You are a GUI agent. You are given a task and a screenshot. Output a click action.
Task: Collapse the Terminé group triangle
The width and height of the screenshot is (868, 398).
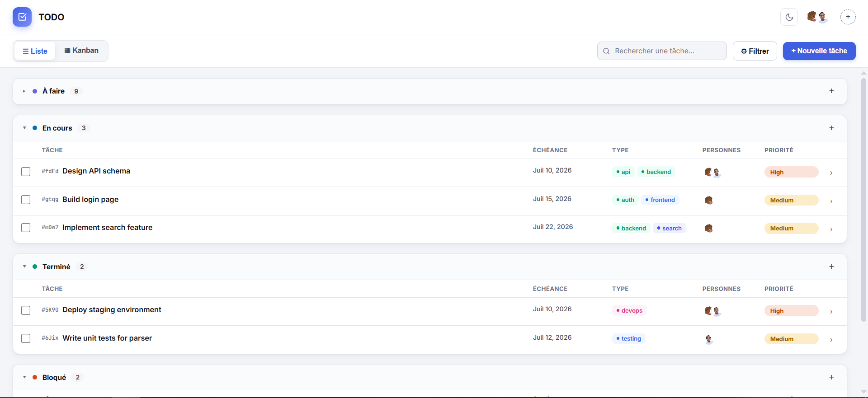(24, 267)
